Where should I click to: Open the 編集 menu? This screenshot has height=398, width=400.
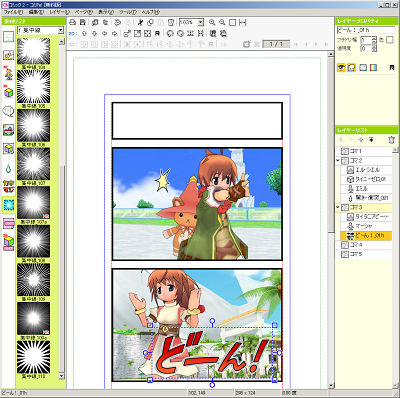pos(36,12)
